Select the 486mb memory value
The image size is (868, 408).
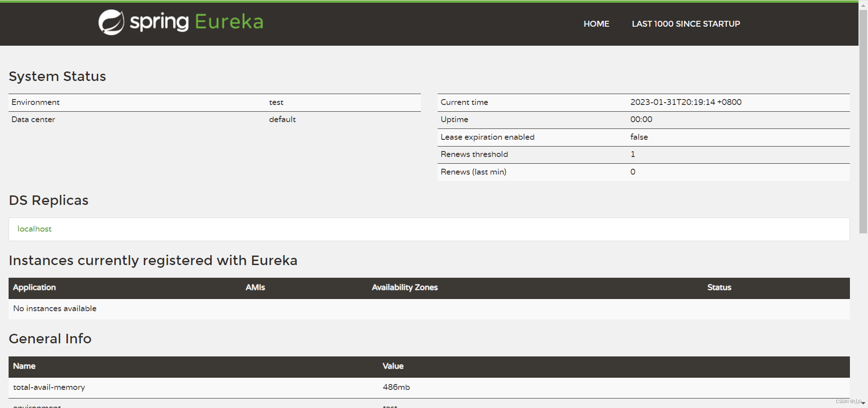pyautogui.click(x=396, y=387)
